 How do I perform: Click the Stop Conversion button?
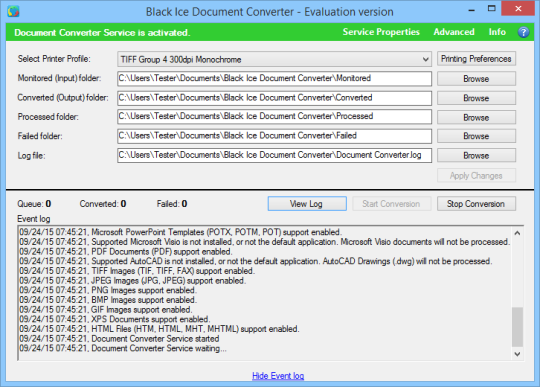point(476,204)
